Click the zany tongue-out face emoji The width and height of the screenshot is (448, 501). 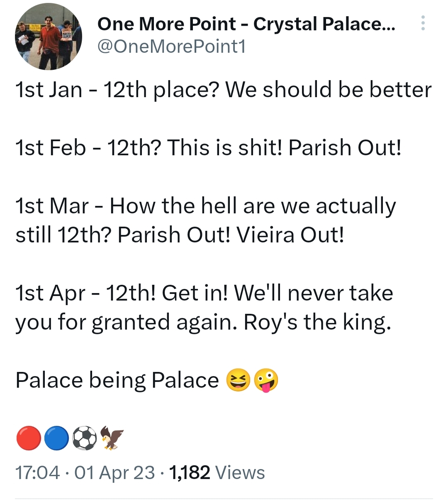266,381
